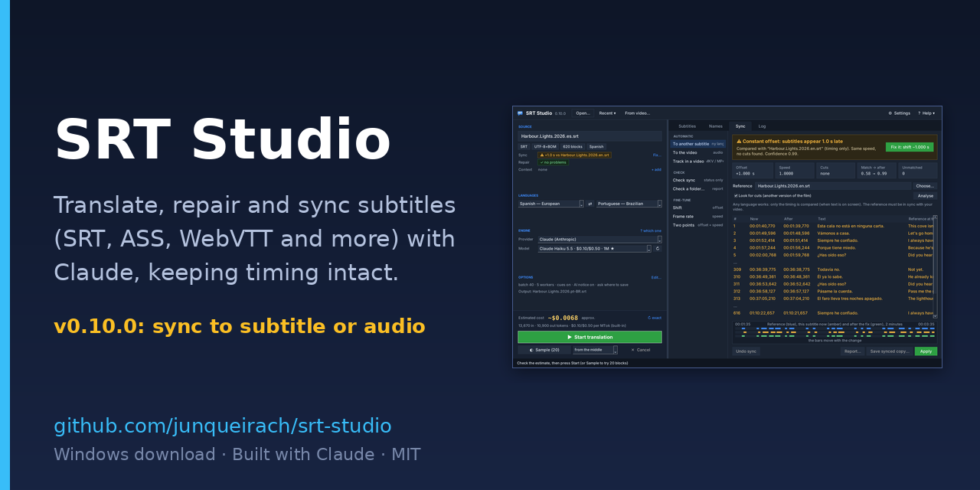Toggle the Look for cuts checkbox

(736, 195)
